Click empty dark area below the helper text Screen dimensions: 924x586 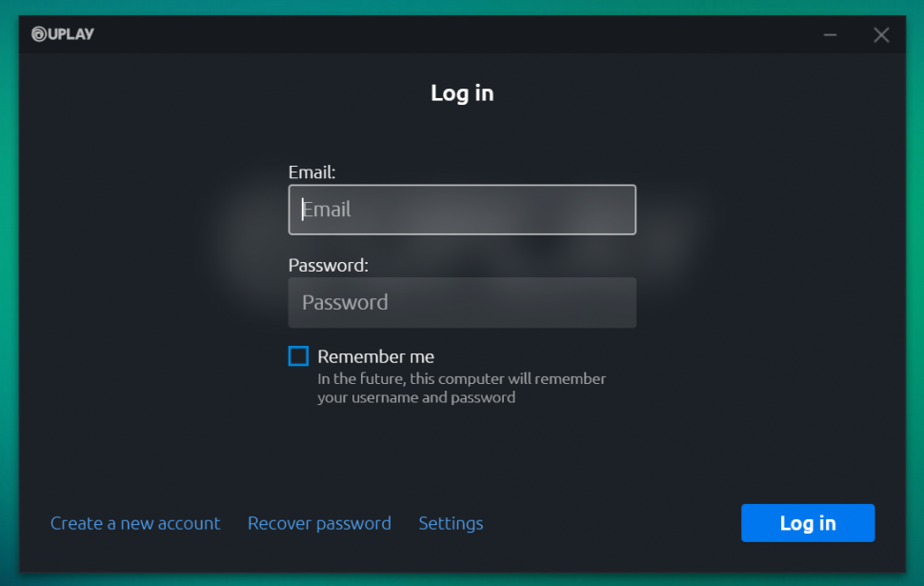462,457
